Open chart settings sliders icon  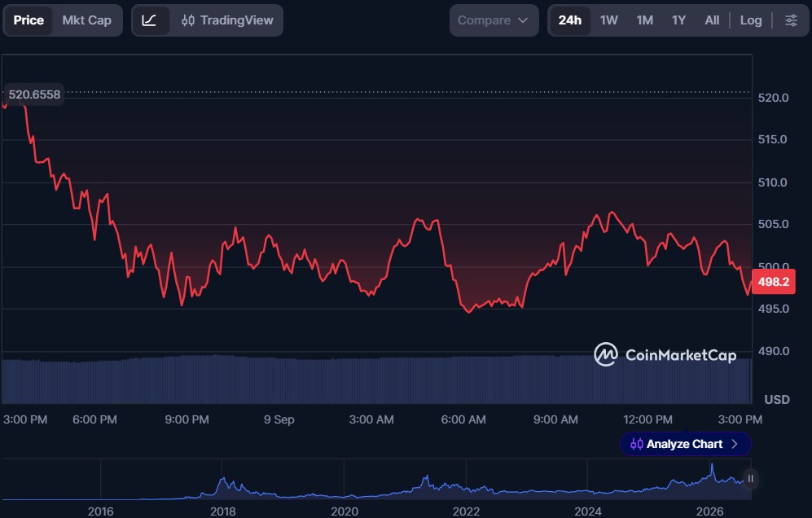point(791,20)
